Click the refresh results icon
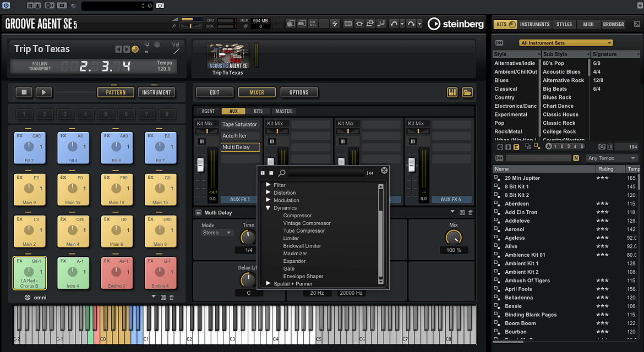This screenshot has height=352, width=644. pos(602,147)
